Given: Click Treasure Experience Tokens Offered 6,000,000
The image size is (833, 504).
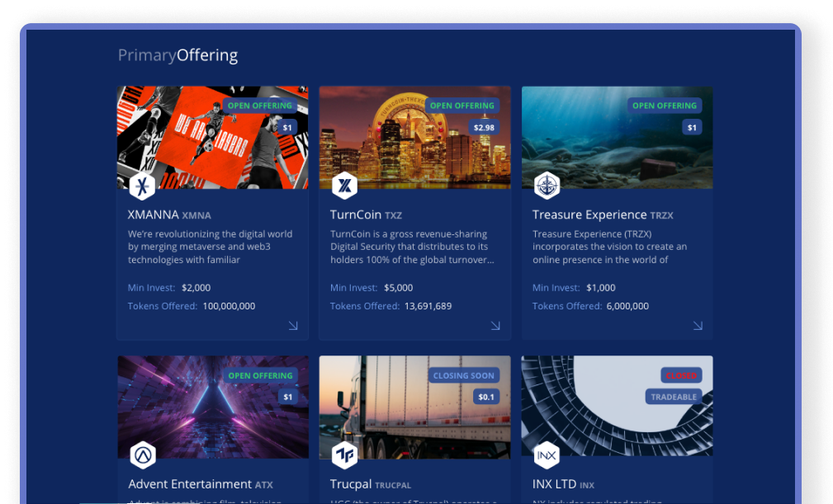Looking at the screenshot, I should [x=627, y=306].
